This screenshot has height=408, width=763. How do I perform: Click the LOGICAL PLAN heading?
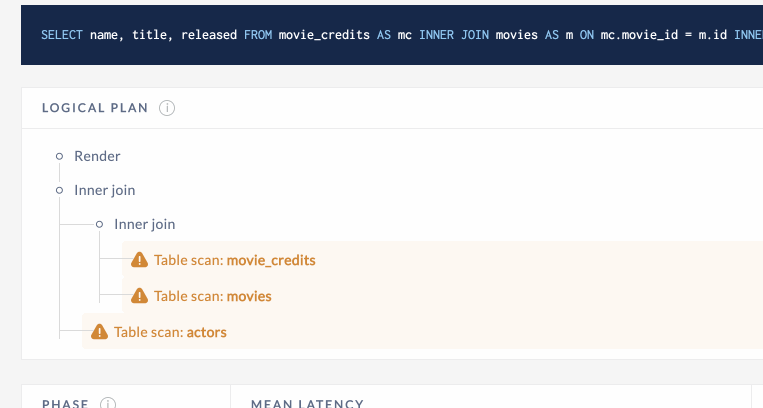click(95, 108)
